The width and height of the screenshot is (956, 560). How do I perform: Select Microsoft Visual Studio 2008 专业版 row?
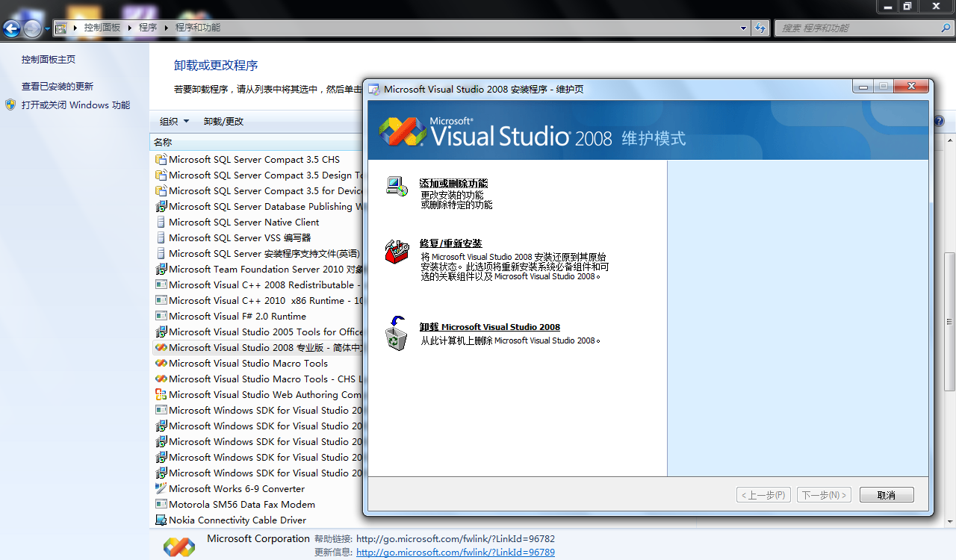[258, 347]
